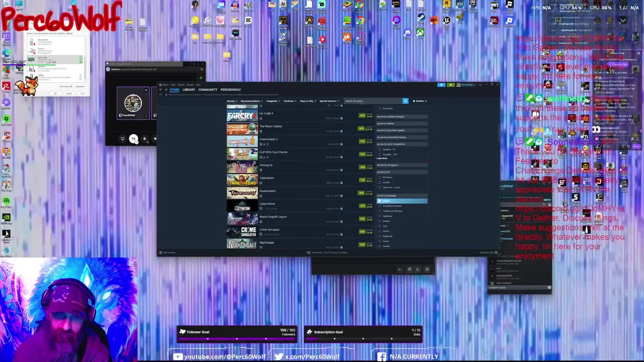644x362 pixels.
Task: Click Follower Goal progress bar
Action: [236, 338]
